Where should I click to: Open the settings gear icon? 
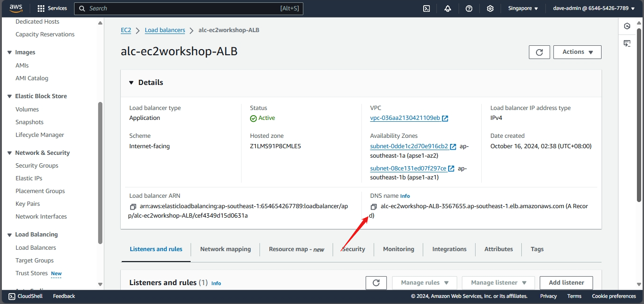pos(490,8)
